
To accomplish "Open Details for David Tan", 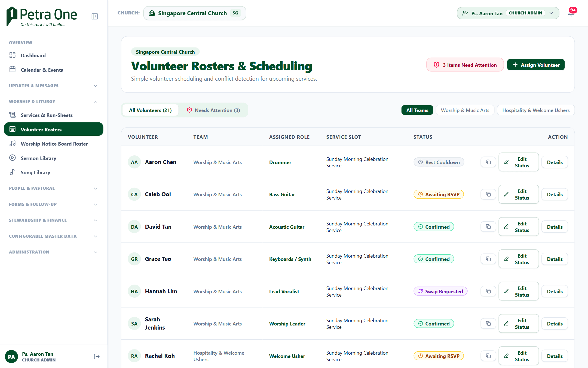I will coord(555,227).
